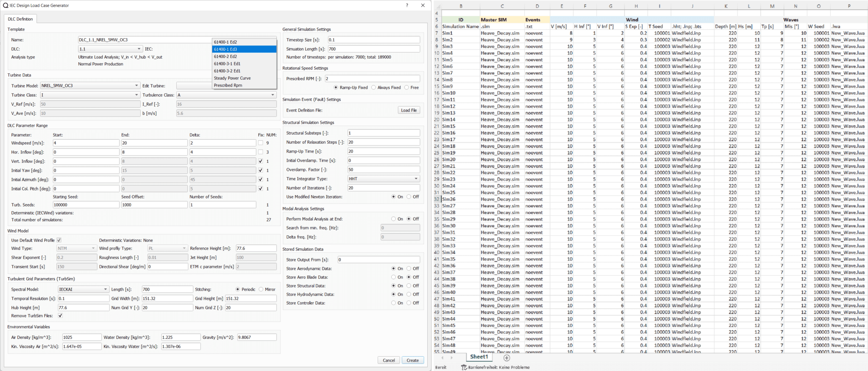Switch to the Sheet1 tab
The image size is (868, 371).
pos(479,357)
